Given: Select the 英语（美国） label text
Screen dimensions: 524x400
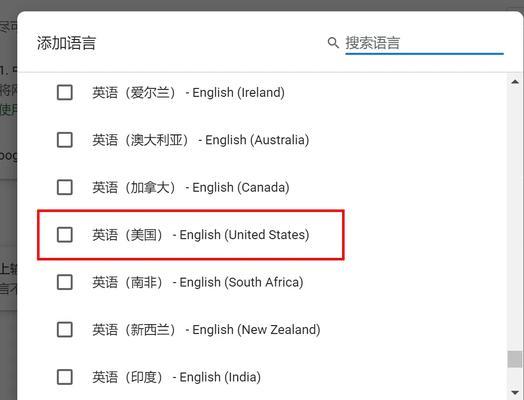Looking at the screenshot, I should (128, 235).
